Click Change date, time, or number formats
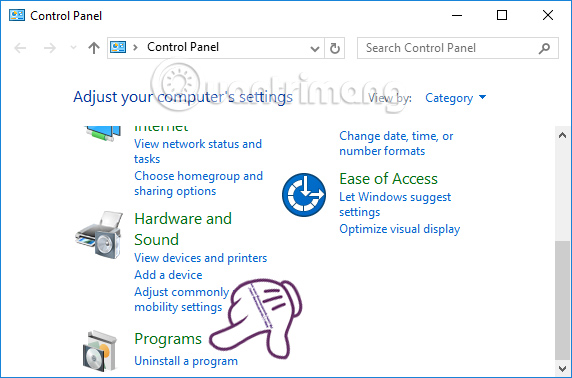 (x=396, y=143)
